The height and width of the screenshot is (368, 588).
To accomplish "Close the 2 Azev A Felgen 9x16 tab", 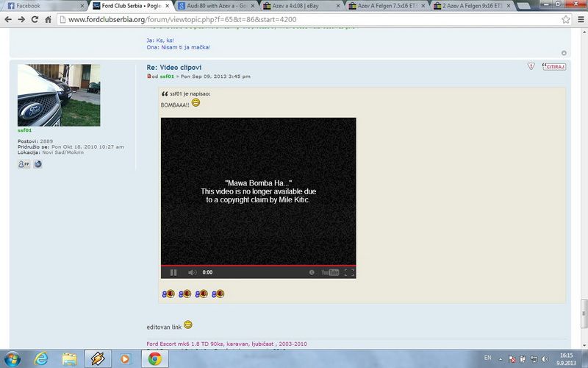I will coord(509,6).
